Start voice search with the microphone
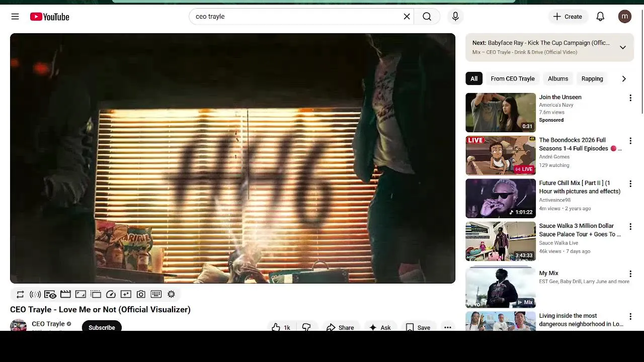 coord(455,17)
